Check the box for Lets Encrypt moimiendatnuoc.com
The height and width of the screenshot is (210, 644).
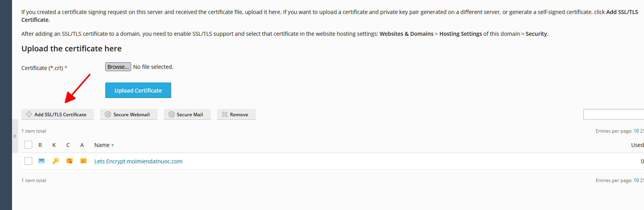[28, 161]
